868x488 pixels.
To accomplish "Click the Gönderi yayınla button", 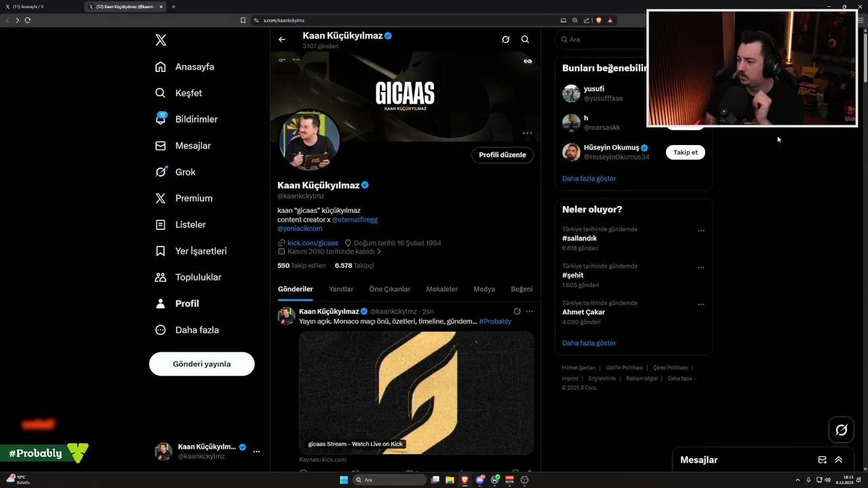I will coord(201,364).
